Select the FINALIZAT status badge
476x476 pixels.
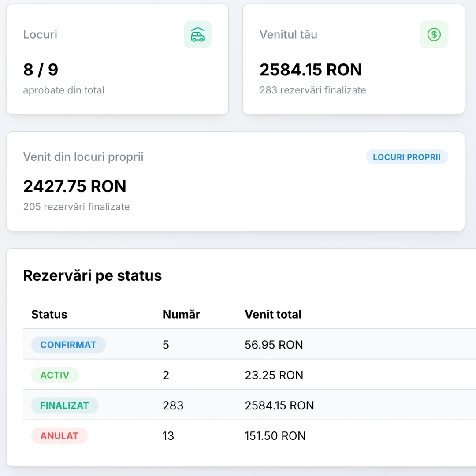(65, 405)
